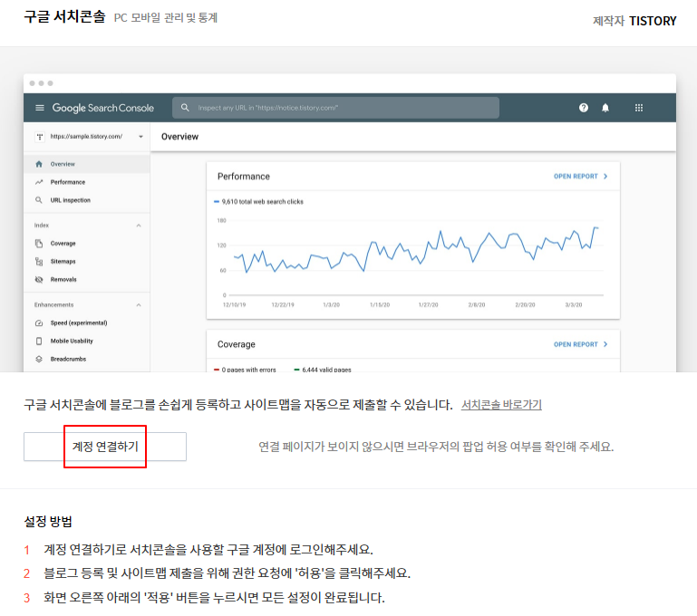This screenshot has width=697, height=616.
Task: Click the 6,444 valid pages legend
Action: coord(323,370)
